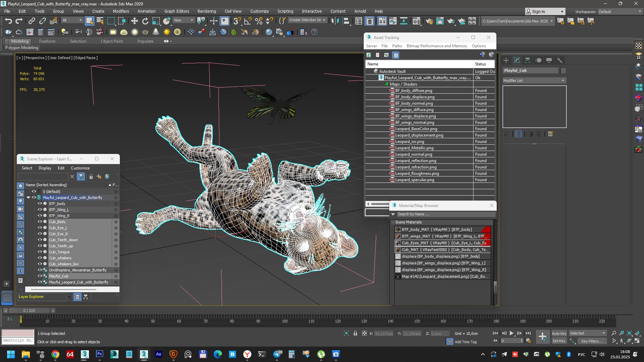The height and width of the screenshot is (362, 644).
Task: Click the Playful_Cub object color swatch
Action: tap(563, 70)
